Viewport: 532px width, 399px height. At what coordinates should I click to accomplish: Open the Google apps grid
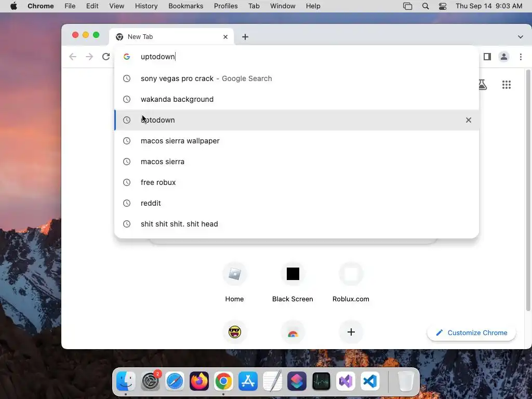click(x=507, y=85)
